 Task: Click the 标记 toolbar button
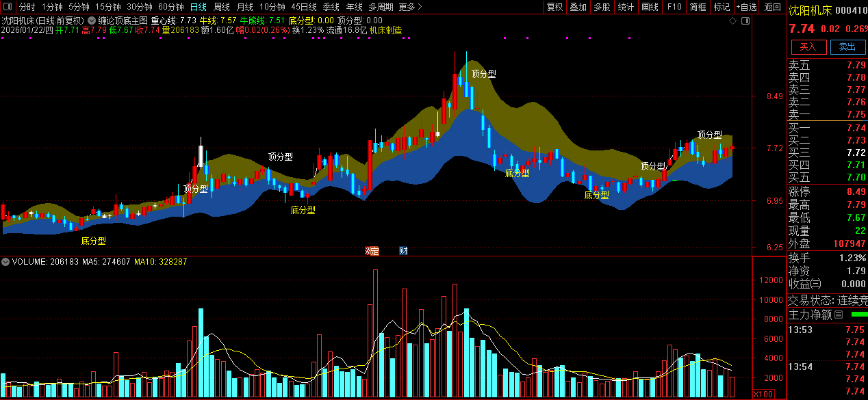coord(722,7)
